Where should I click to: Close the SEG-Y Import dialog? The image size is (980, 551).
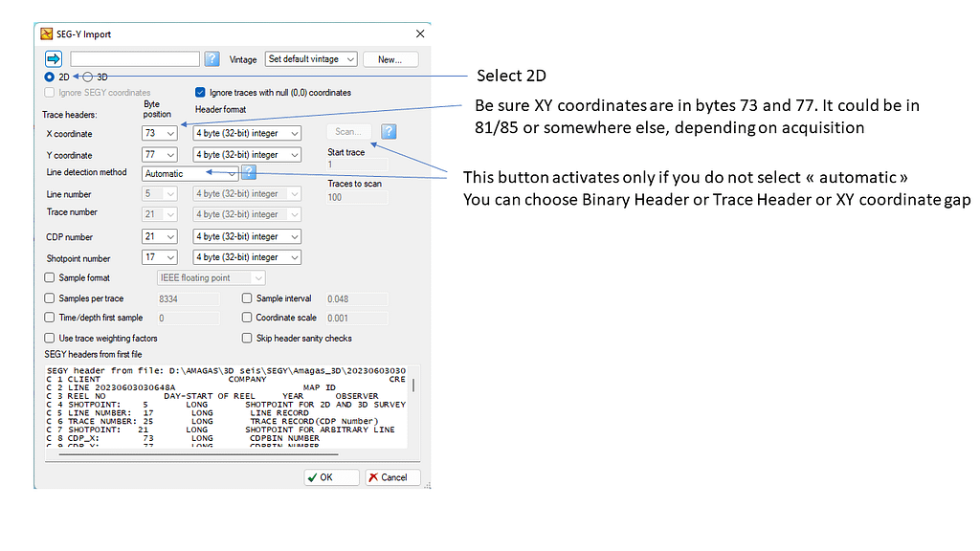pyautogui.click(x=419, y=34)
